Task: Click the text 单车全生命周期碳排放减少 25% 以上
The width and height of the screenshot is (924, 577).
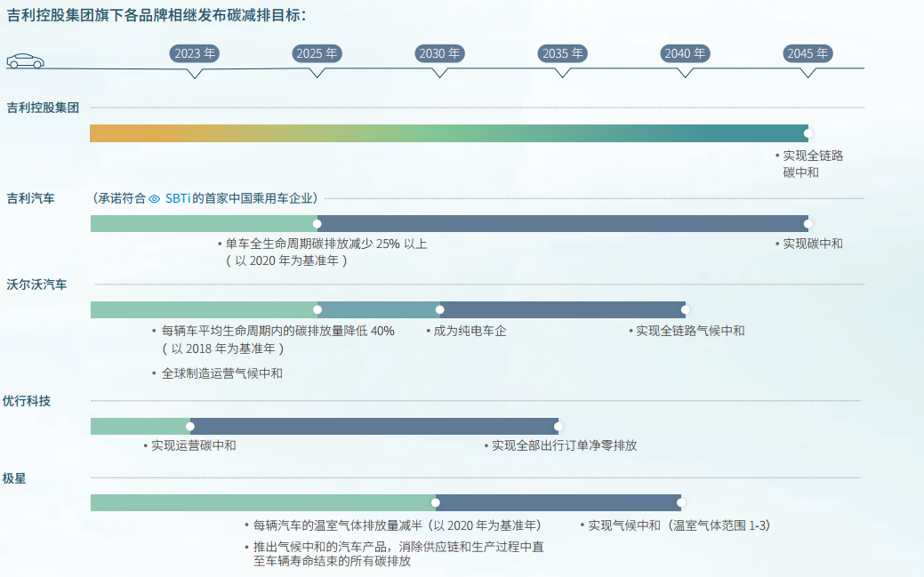Action: point(325,244)
